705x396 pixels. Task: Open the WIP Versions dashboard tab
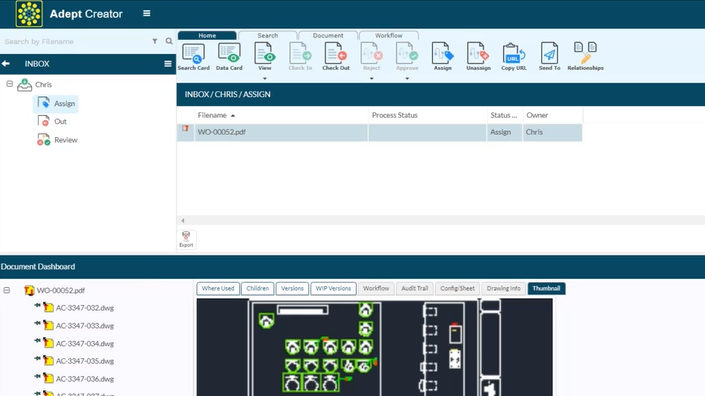click(333, 289)
